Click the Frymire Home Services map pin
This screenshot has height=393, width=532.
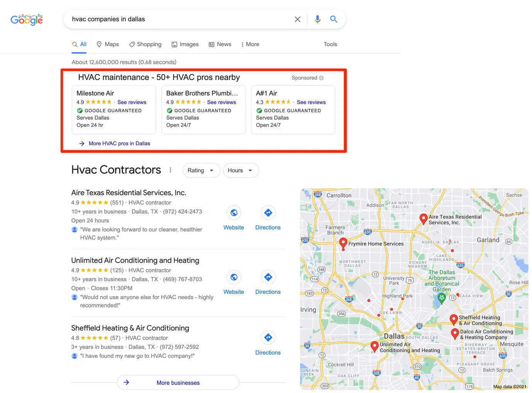pos(343,243)
